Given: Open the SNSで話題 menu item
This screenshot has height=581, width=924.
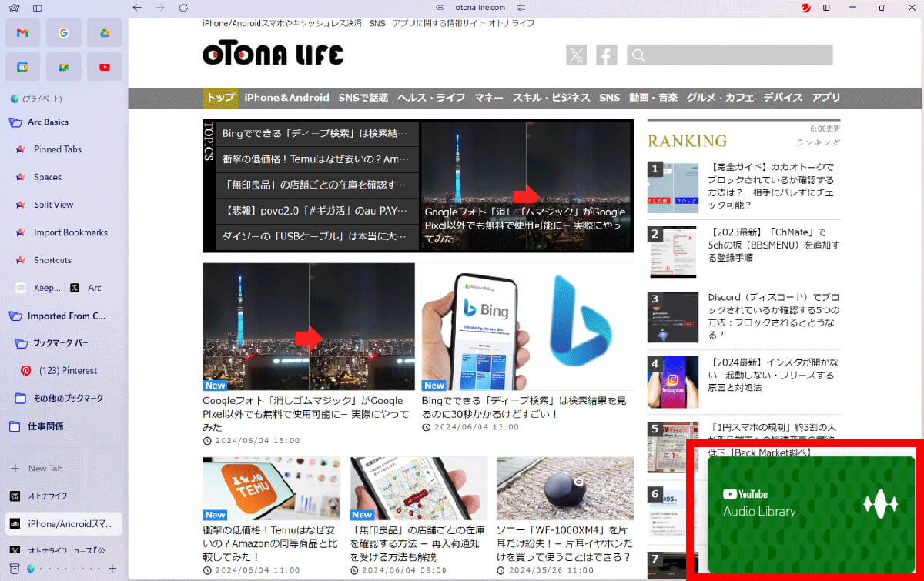Looking at the screenshot, I should click(x=363, y=98).
